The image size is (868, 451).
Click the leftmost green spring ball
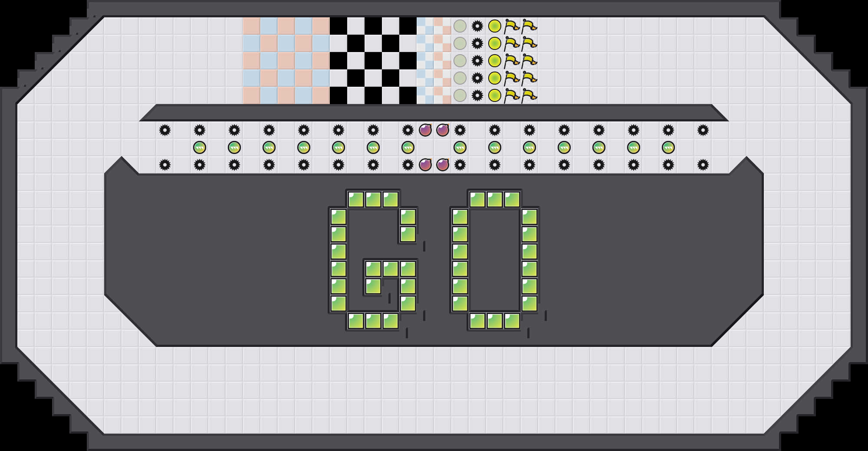pyautogui.click(x=199, y=147)
